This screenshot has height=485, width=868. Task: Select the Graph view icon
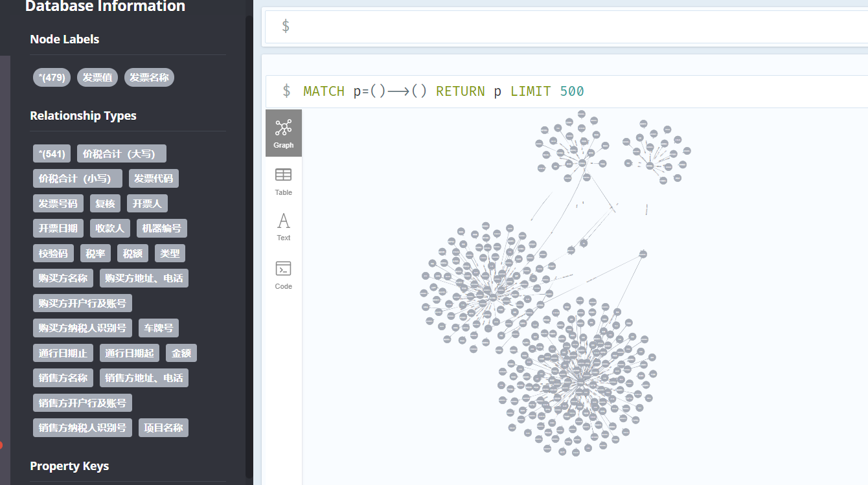click(283, 133)
